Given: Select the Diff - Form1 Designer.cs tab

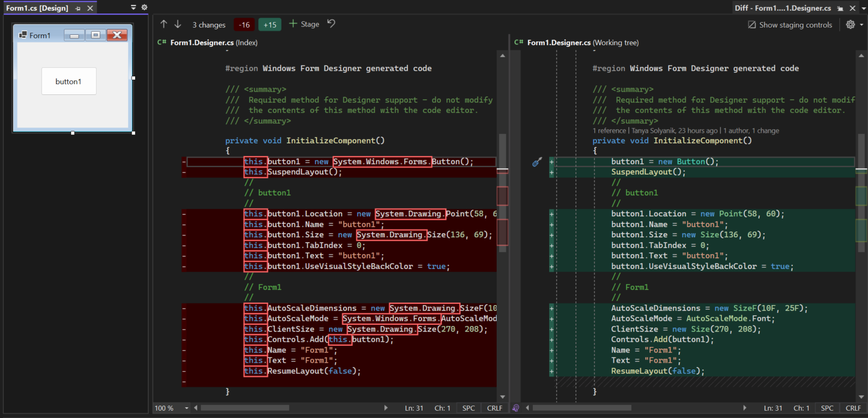Looking at the screenshot, I should 782,8.
